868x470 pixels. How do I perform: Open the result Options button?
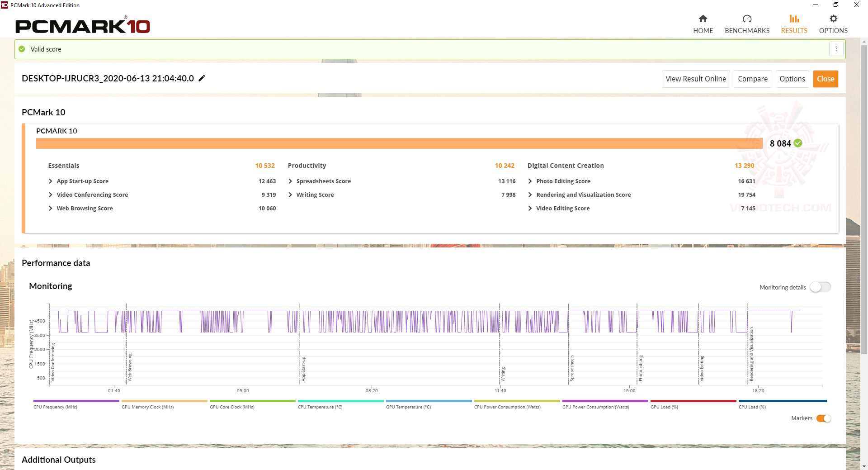[792, 79]
